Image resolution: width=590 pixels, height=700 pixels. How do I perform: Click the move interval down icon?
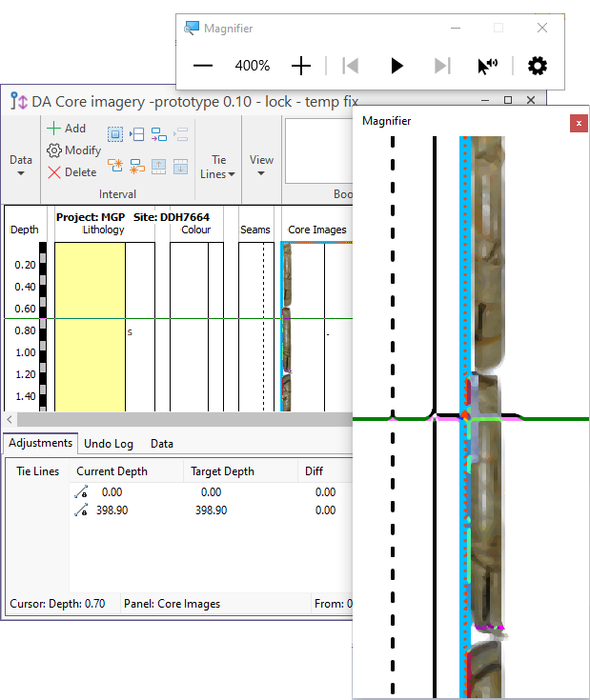(x=180, y=166)
